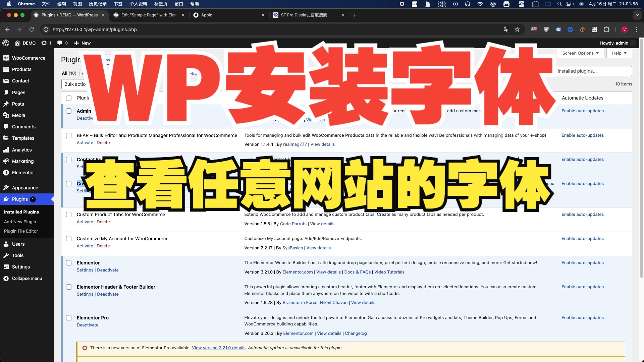Image resolution: width=644 pixels, height=362 pixels.
Task: Open New content menu in admin bar
Action: (82, 43)
